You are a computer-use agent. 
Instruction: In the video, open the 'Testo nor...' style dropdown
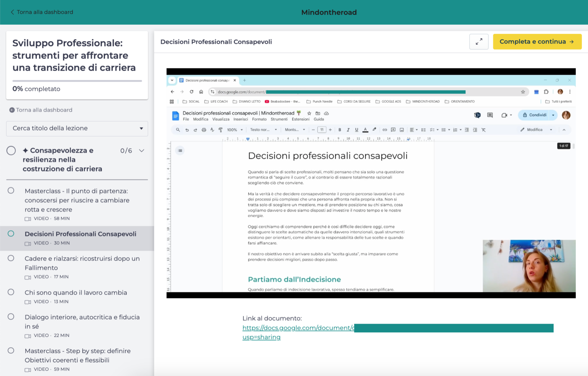tap(263, 130)
